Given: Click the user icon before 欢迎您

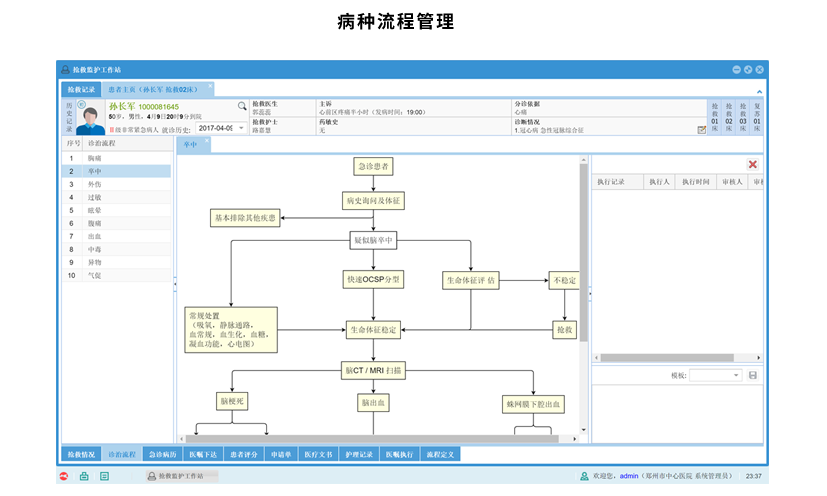Looking at the screenshot, I should tap(584, 476).
